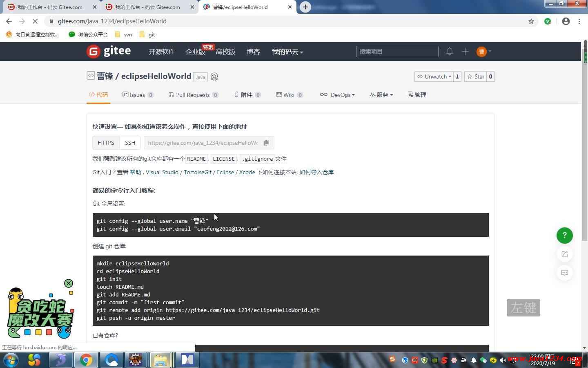Open the Xcode link
This screenshot has width=588, height=368.
point(247,172)
